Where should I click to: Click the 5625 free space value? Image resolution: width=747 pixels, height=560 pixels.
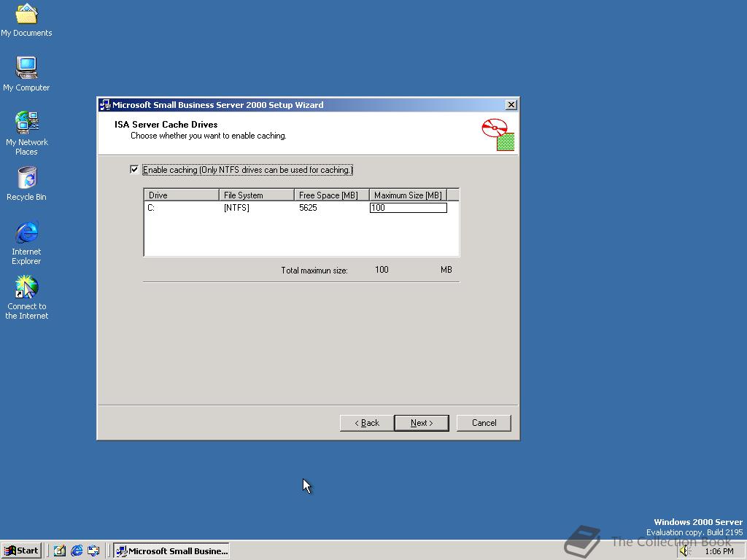click(309, 208)
